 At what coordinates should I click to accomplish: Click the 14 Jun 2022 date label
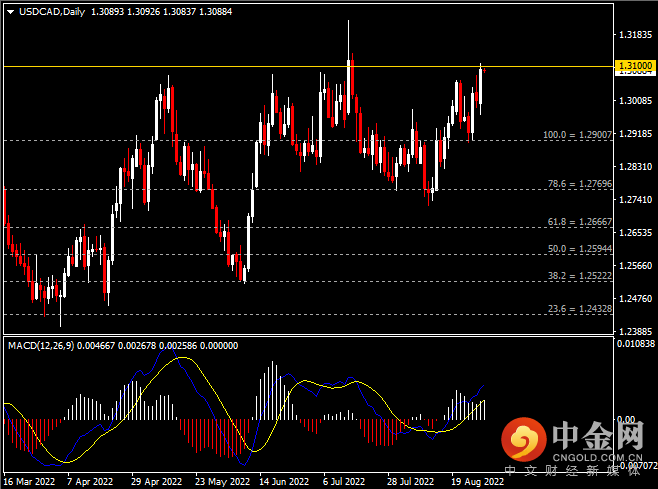tap(284, 481)
